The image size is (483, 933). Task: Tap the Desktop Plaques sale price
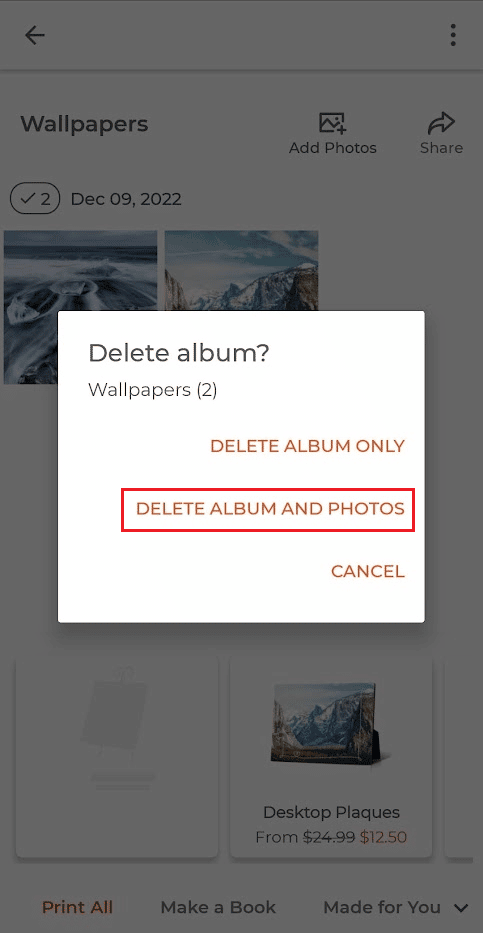[383, 837]
